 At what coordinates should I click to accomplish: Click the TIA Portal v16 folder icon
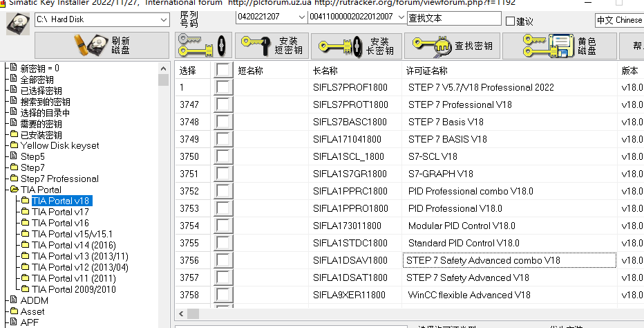(x=26, y=223)
